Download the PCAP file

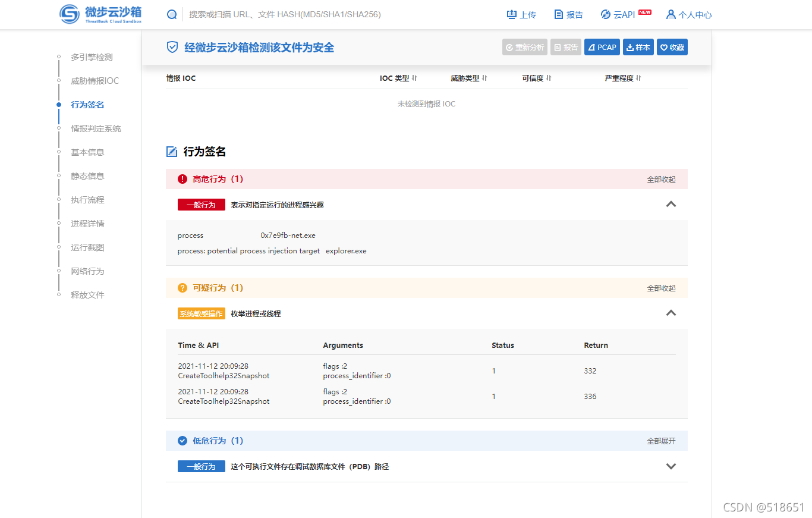tap(602, 48)
